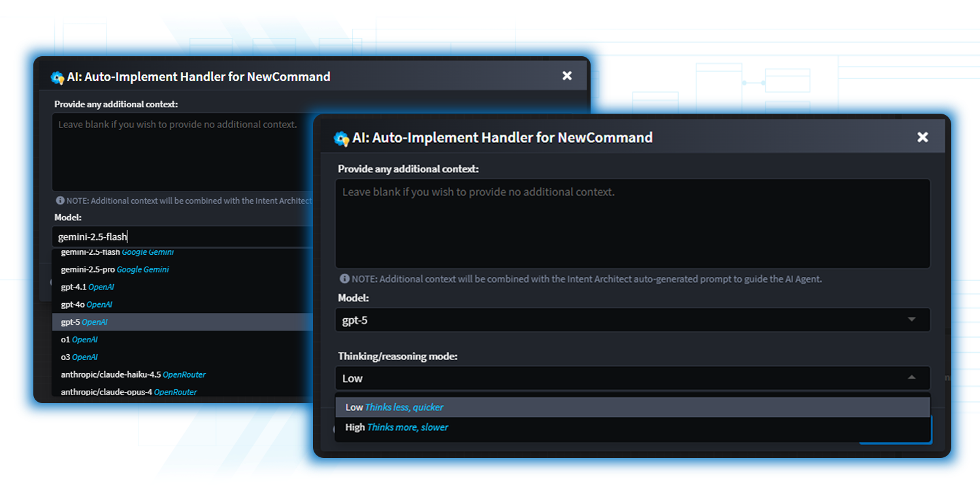Choose gemini-2.5-pro Google Gemini from list
The image size is (980, 490).
point(182,269)
